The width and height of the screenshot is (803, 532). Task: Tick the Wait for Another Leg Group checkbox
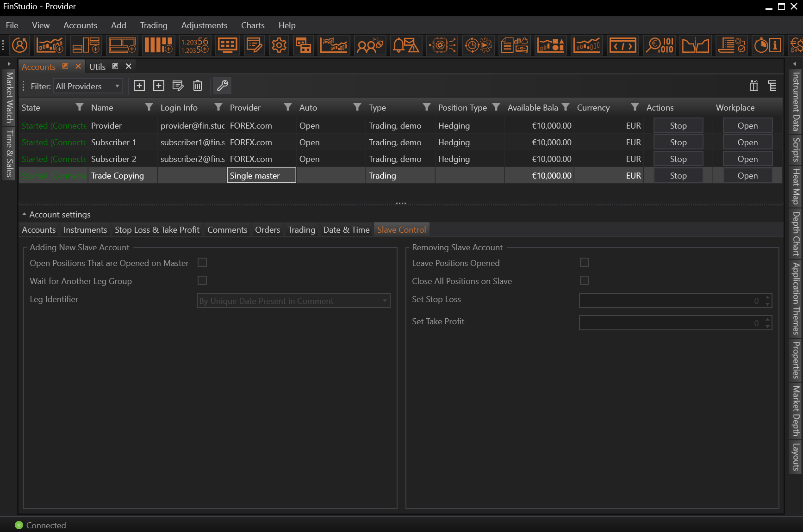(x=202, y=281)
